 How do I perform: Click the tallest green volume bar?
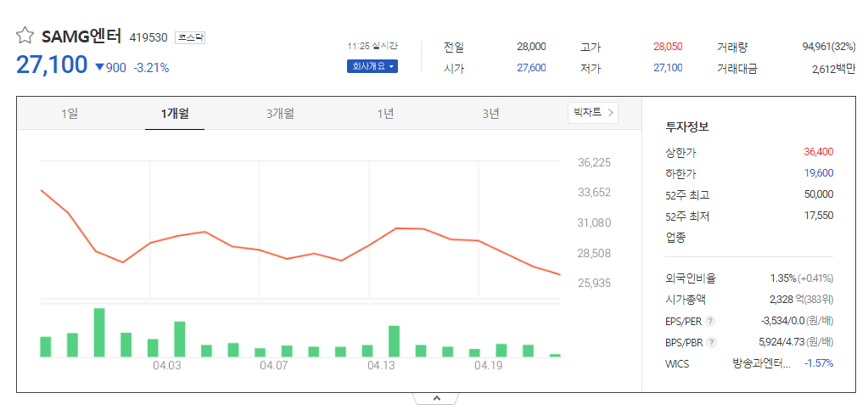[99, 333]
